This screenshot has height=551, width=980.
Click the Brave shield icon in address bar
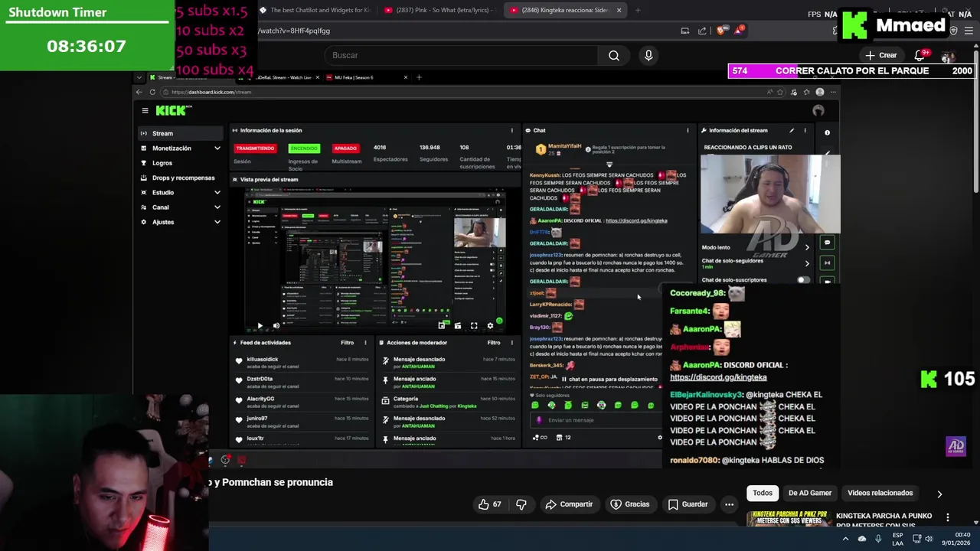click(x=721, y=31)
